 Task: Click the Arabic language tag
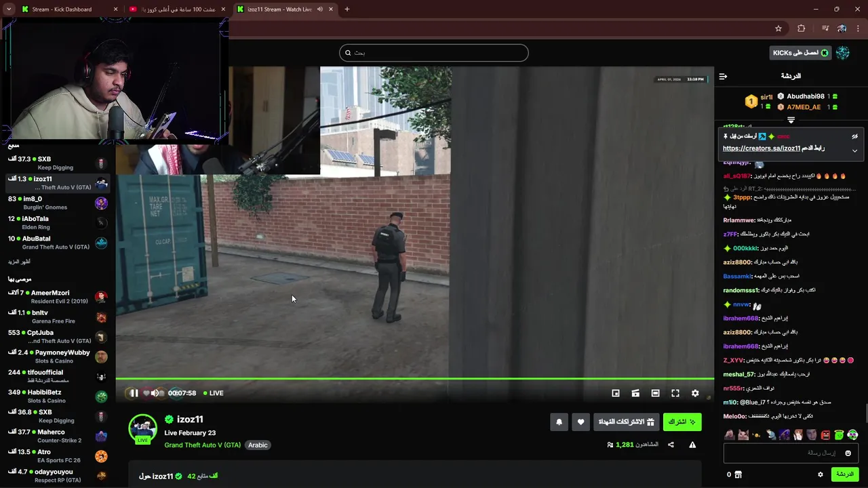[x=258, y=445]
